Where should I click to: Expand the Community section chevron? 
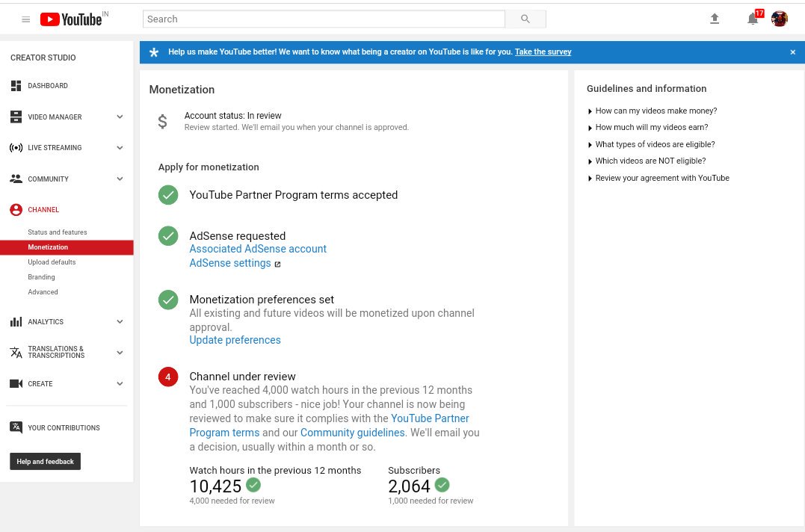pyautogui.click(x=120, y=179)
